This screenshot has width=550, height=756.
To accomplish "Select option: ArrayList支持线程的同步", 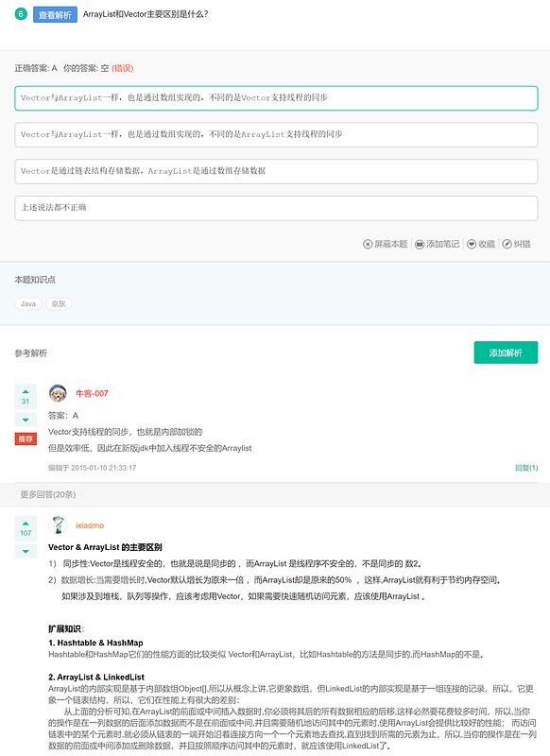I will pos(276,134).
